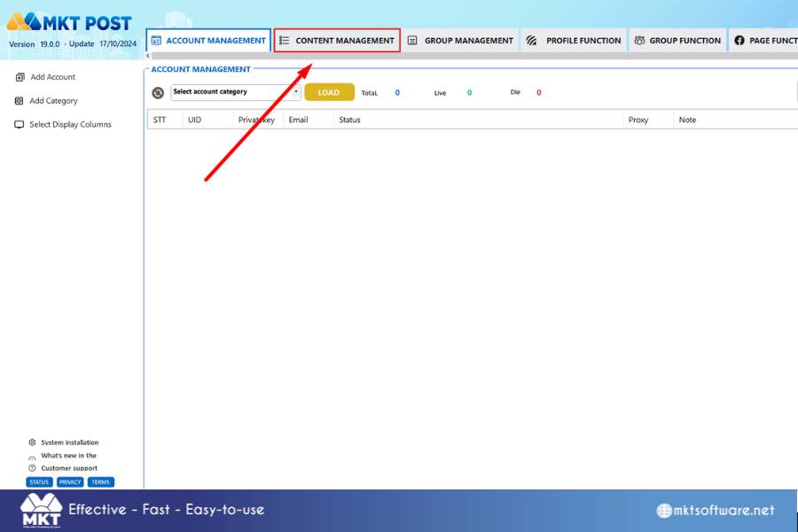Go to Profile Function tab
Screen dimensions: 798x532
click(x=574, y=40)
